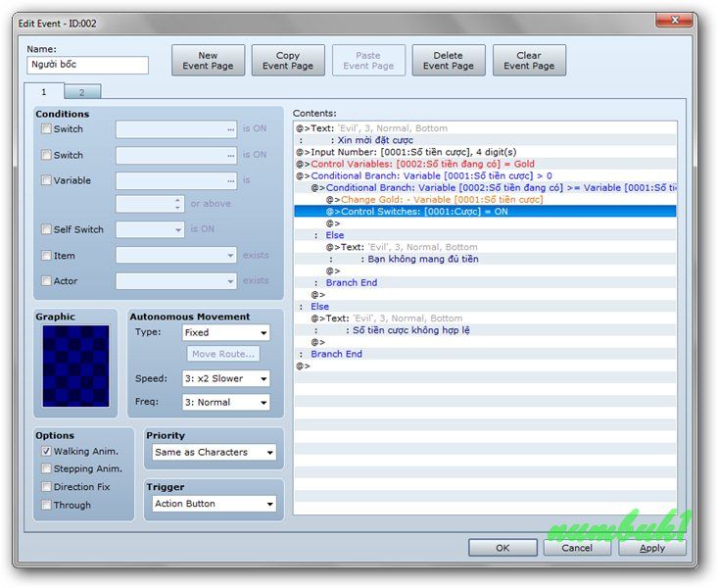Click the Variable selector ellipsis field
Viewport: 718px width, 588px height.
point(176,180)
